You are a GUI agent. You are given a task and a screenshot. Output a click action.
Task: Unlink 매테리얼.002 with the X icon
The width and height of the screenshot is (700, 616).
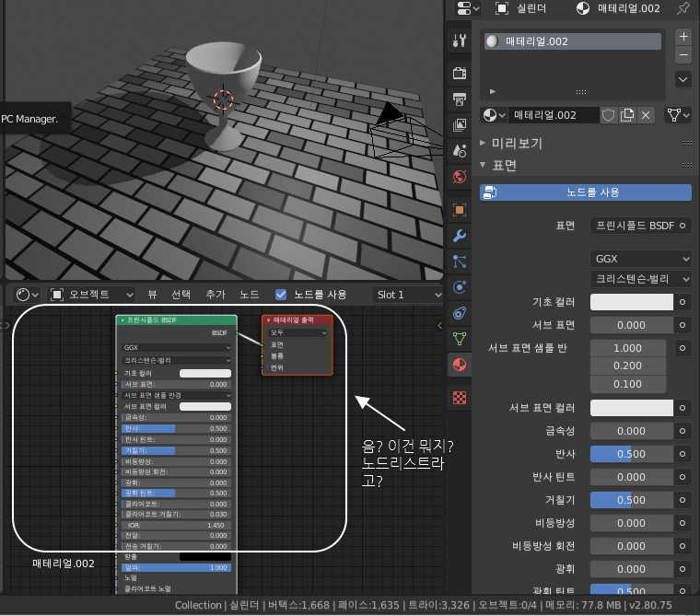[646, 115]
